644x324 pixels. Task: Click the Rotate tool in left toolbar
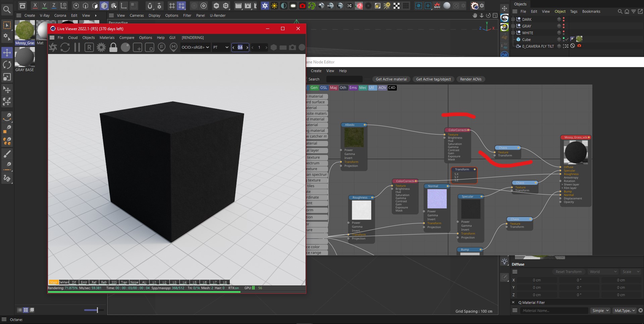click(7, 65)
